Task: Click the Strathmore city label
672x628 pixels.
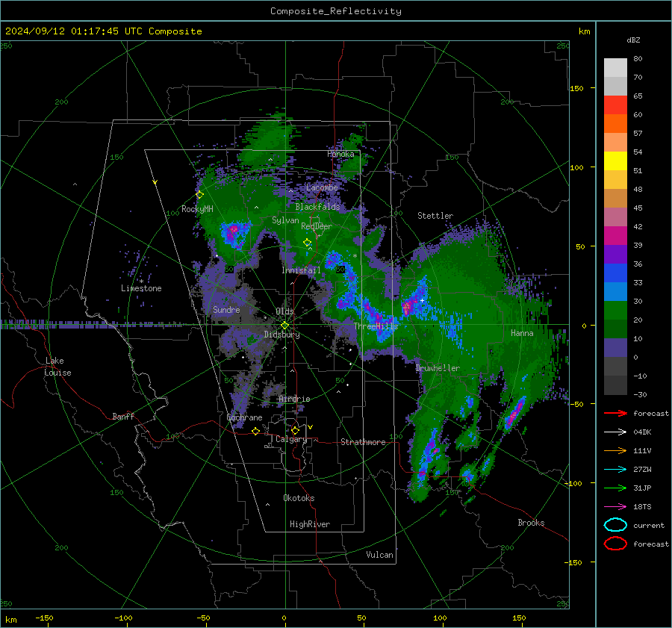Action: (x=363, y=442)
